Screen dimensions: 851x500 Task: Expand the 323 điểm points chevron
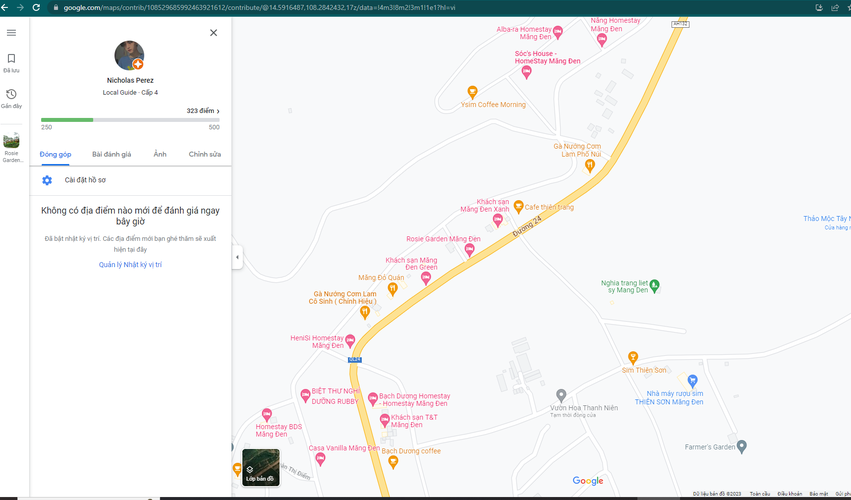(x=218, y=111)
